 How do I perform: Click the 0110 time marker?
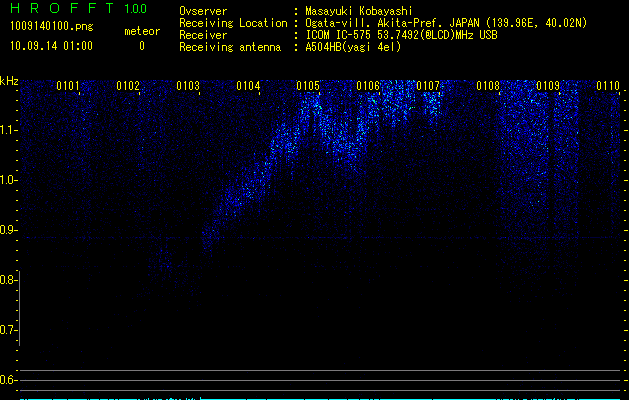click(x=608, y=86)
